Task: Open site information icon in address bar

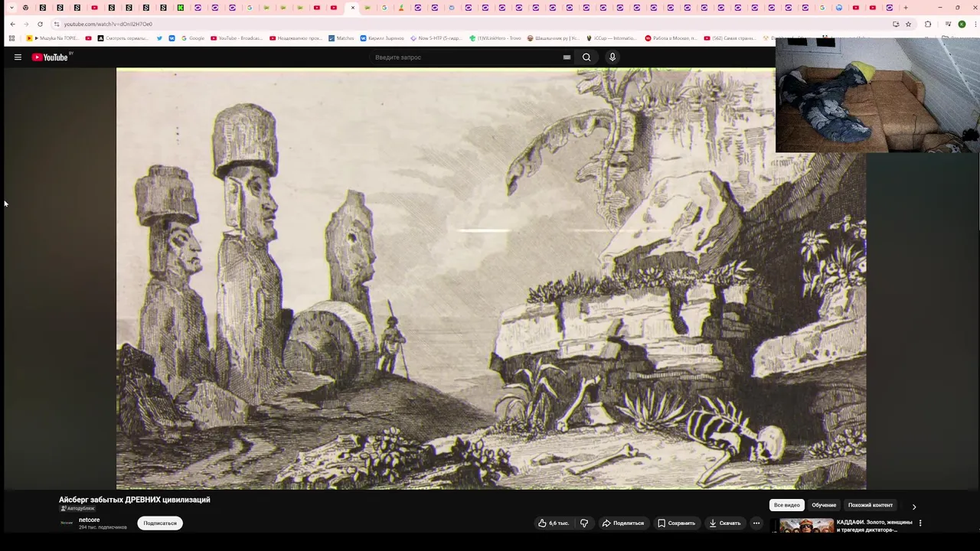Action: [57, 24]
